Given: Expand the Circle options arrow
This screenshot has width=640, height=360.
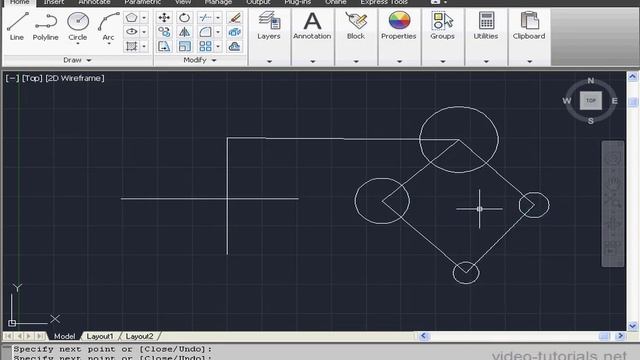Looking at the screenshot, I should tap(78, 44).
